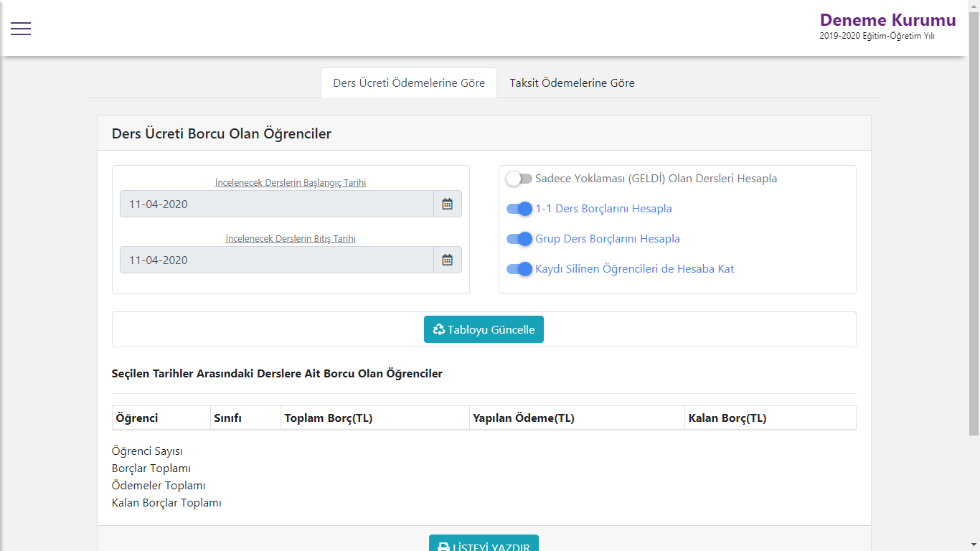Click the Öğrenci Sayısı text
The image size is (980, 551).
pos(147,451)
